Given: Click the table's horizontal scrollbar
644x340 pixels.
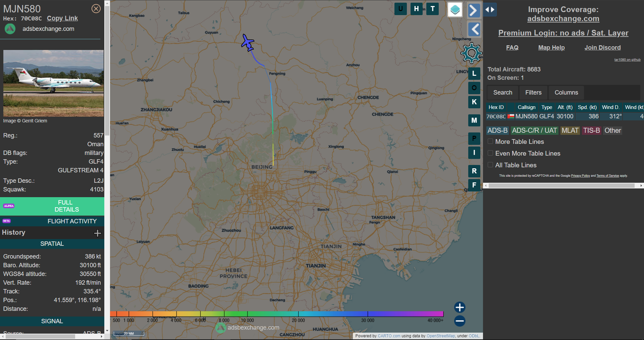Looking at the screenshot, I should (x=561, y=185).
